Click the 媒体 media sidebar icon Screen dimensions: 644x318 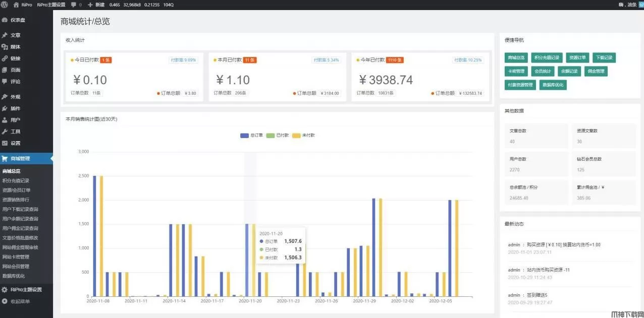click(5, 47)
